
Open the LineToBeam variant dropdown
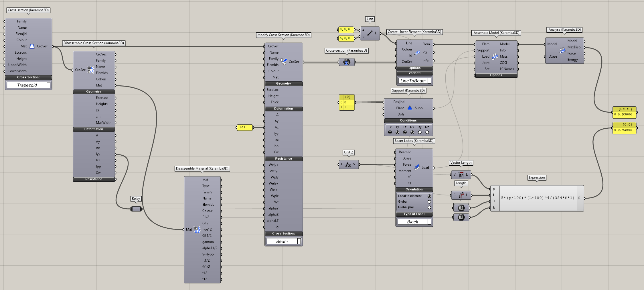414,81
